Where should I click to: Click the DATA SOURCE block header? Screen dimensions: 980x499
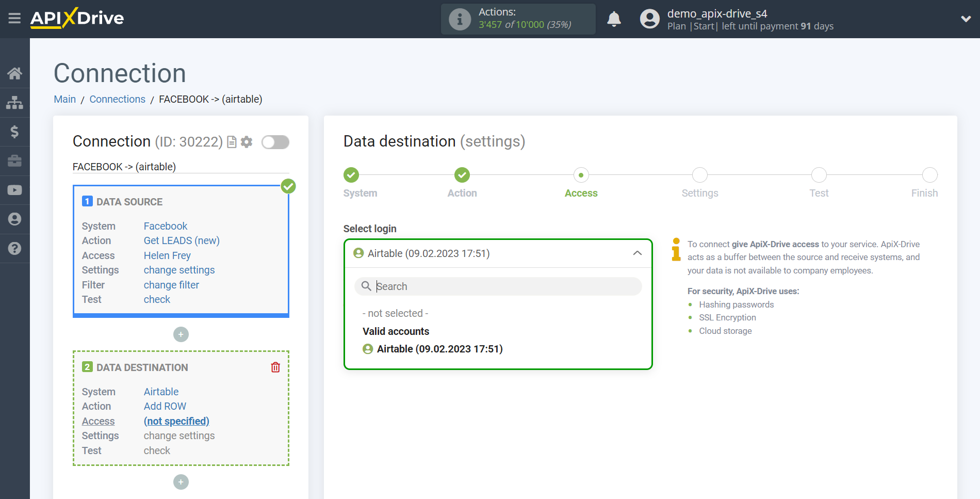pos(129,202)
